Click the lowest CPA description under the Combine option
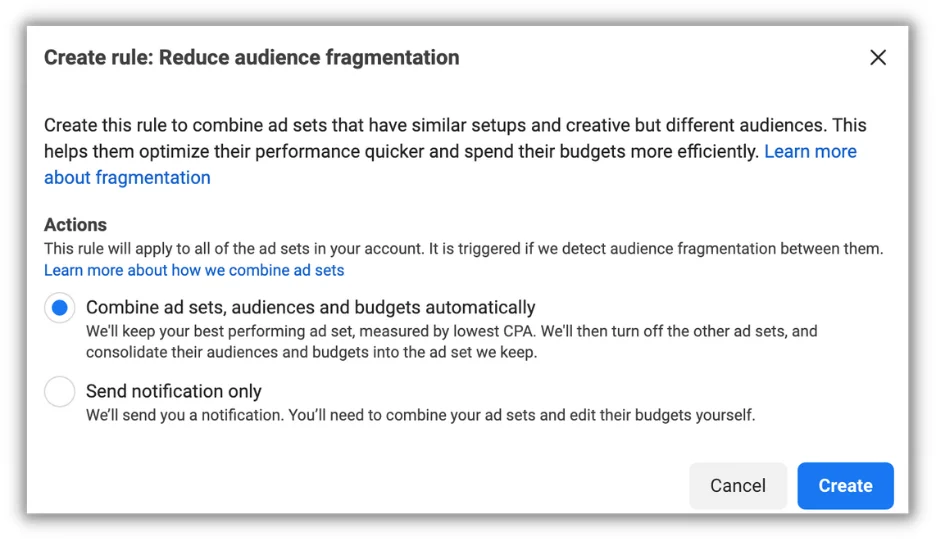This screenshot has width=936, height=539. [x=450, y=331]
